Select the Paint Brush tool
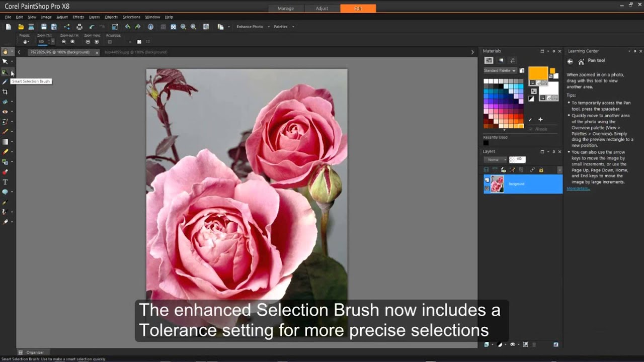Screen dimensions: 644x362 tap(5, 132)
